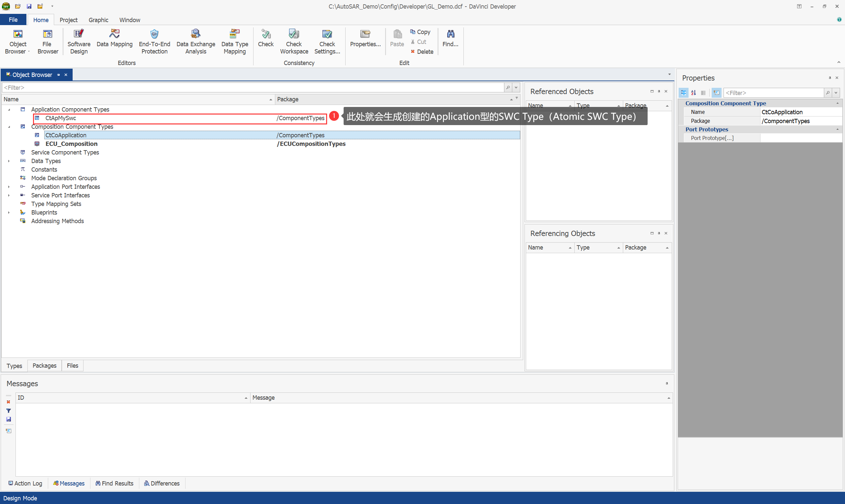Toggle categorized view in Properties panel
The width and height of the screenshot is (845, 504).
(683, 93)
